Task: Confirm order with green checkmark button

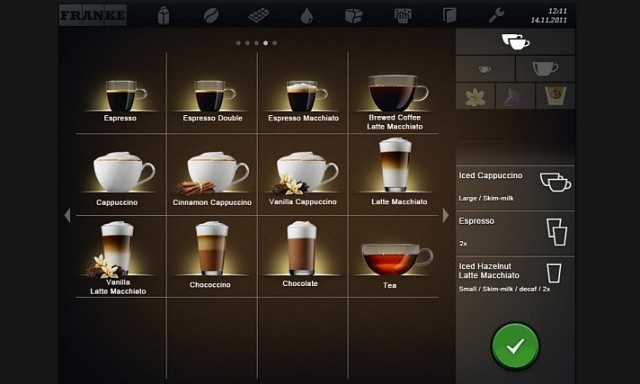Action: tap(515, 346)
